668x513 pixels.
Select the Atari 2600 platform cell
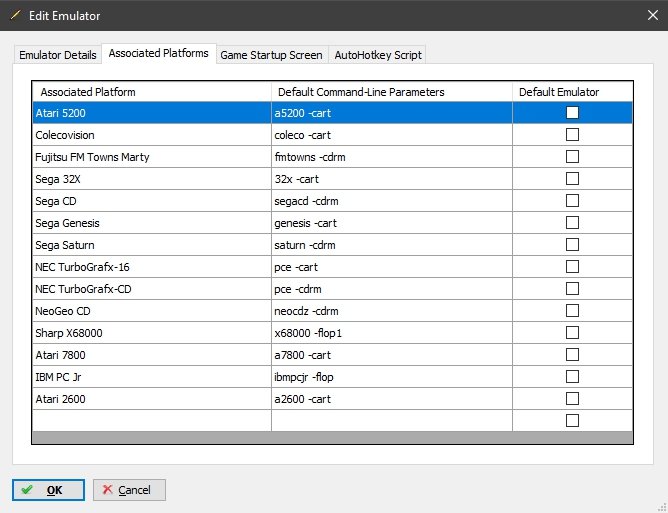click(x=152, y=399)
